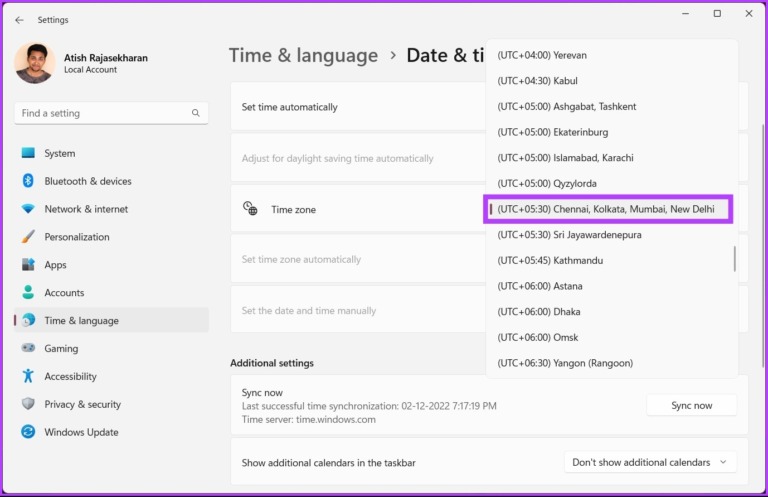
Task: Open Privacy & security settings
Action: (x=111, y=404)
